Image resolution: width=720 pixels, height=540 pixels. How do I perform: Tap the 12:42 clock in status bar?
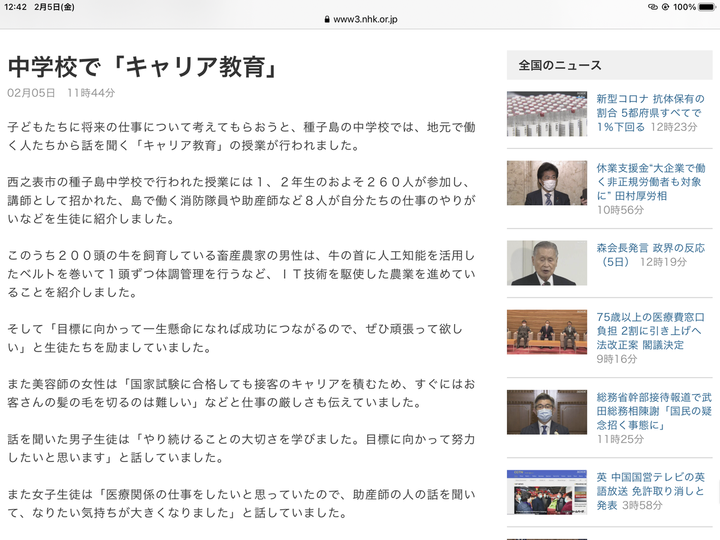(15, 7)
